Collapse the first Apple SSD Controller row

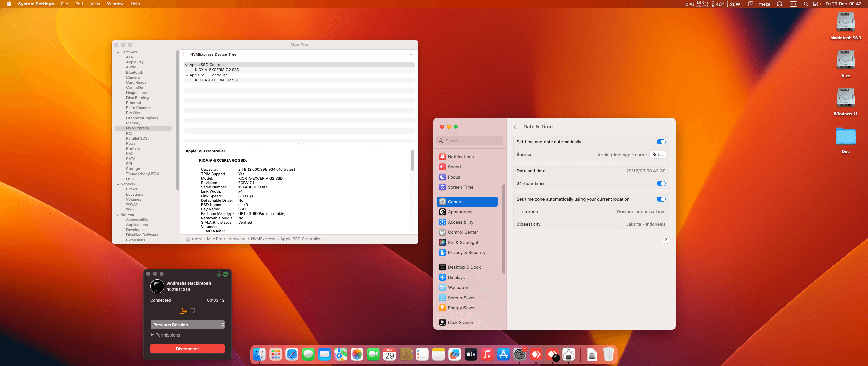186,65
